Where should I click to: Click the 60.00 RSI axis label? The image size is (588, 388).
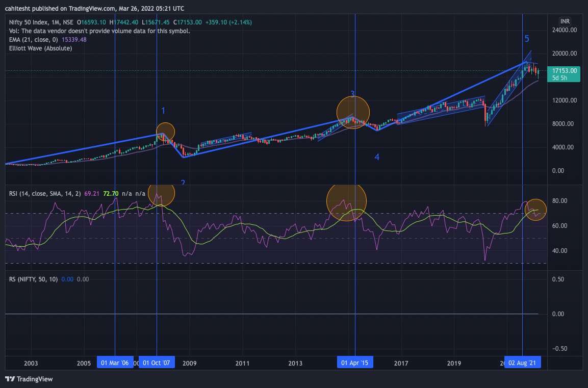click(x=559, y=226)
